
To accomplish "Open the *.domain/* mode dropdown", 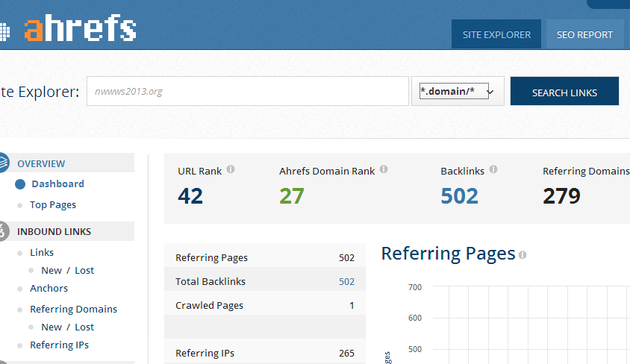I will tap(458, 91).
